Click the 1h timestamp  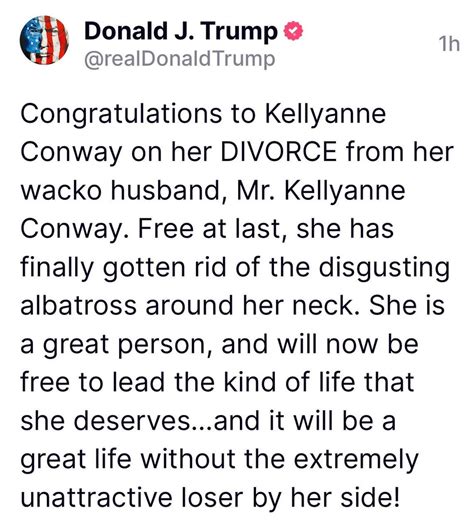click(x=449, y=44)
